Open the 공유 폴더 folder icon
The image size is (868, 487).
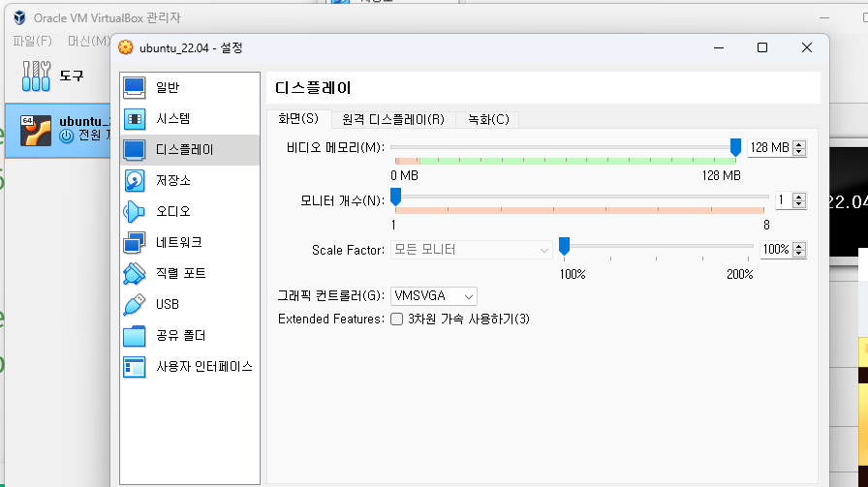tap(135, 335)
